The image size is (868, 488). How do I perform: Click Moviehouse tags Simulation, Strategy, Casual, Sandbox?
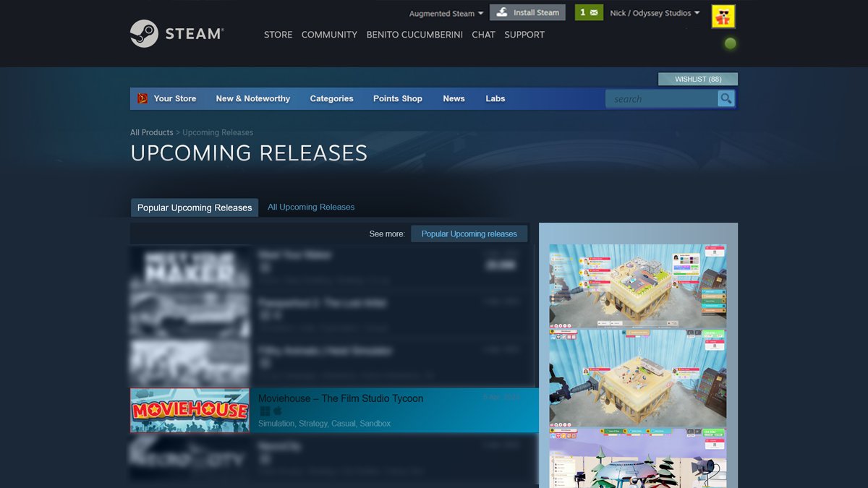point(324,424)
